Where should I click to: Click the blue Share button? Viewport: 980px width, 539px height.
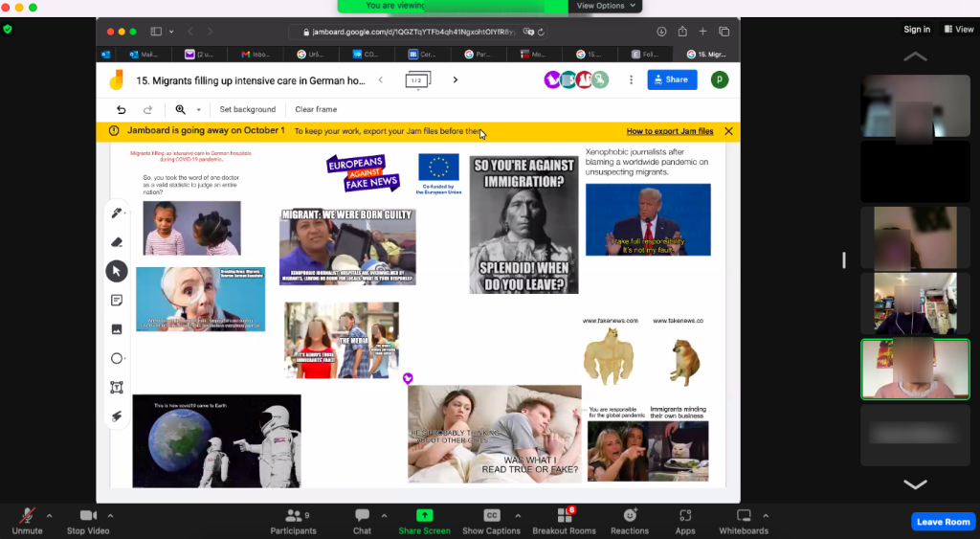(672, 79)
